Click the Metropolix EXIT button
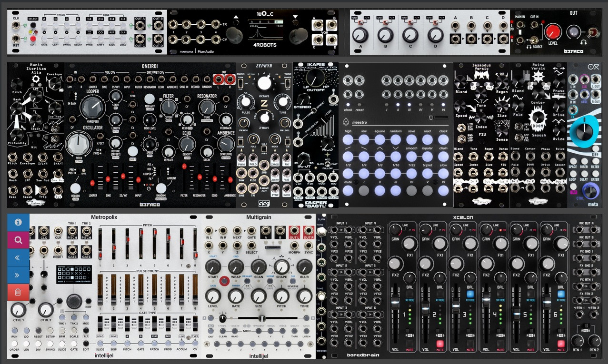Screen dimensions: 609x364 click(88, 302)
